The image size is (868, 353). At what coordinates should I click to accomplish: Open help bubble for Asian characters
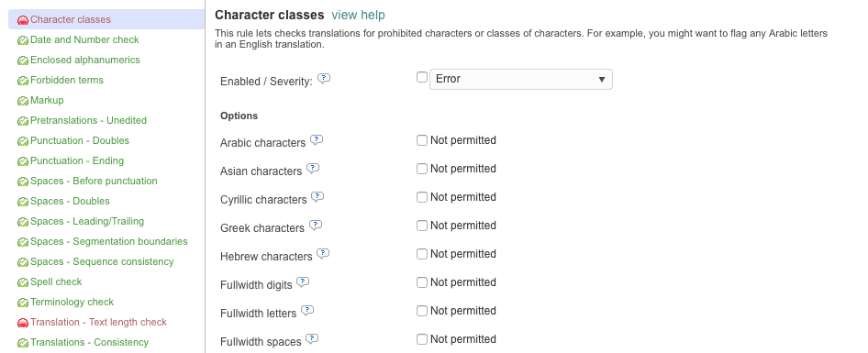pyautogui.click(x=313, y=168)
